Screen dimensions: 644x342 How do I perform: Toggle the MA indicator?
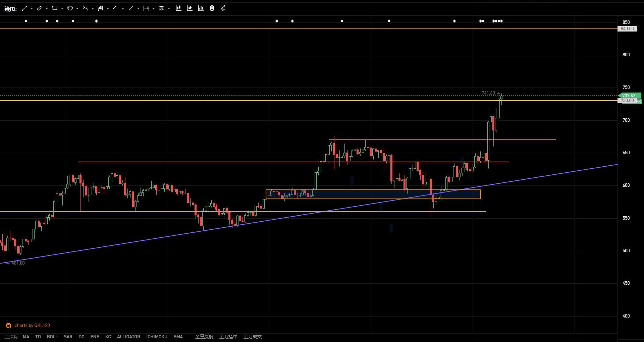point(26,337)
